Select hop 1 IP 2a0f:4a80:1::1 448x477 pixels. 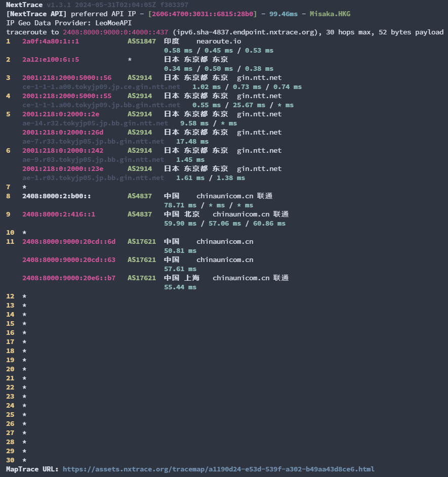pyautogui.click(x=51, y=41)
